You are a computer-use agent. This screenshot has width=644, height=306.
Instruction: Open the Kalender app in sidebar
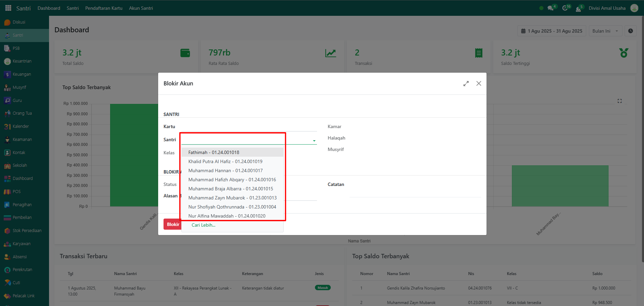[x=20, y=126]
